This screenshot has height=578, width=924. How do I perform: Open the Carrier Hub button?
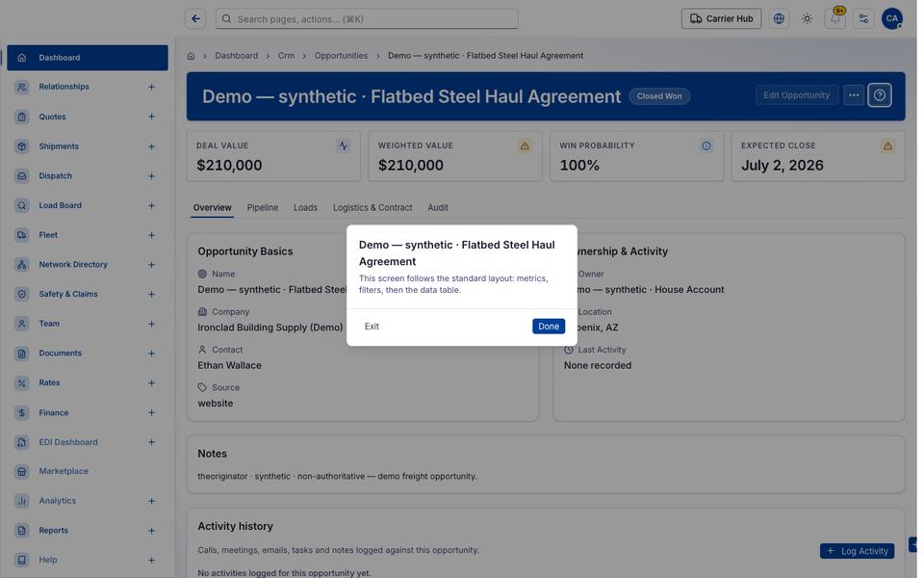tap(721, 19)
